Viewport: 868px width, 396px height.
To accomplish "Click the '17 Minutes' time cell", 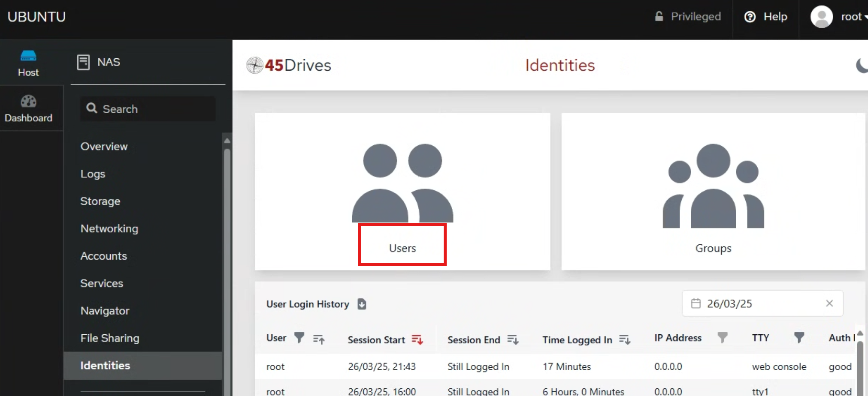I will [567, 366].
